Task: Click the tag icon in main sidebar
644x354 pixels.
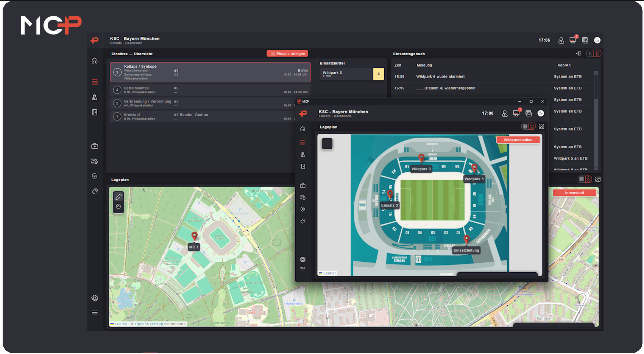Action: pos(95,191)
